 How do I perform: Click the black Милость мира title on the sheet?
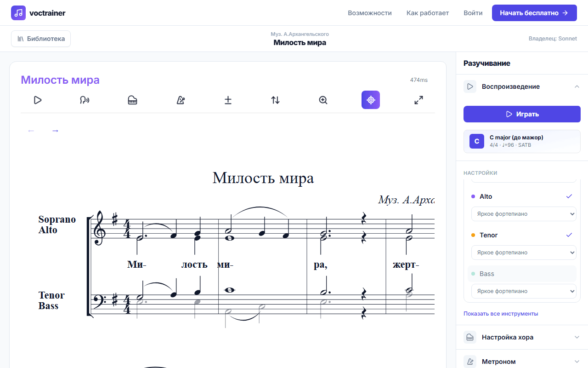(x=263, y=178)
